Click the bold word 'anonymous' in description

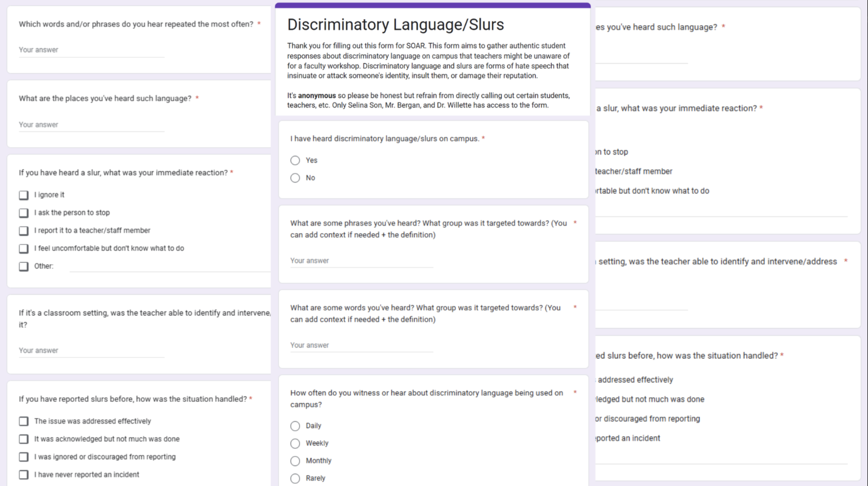(317, 95)
